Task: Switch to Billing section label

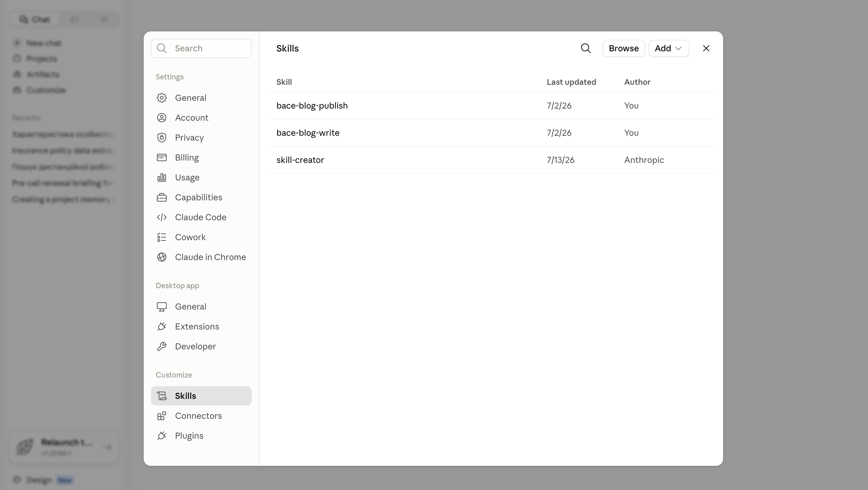Action: click(187, 157)
